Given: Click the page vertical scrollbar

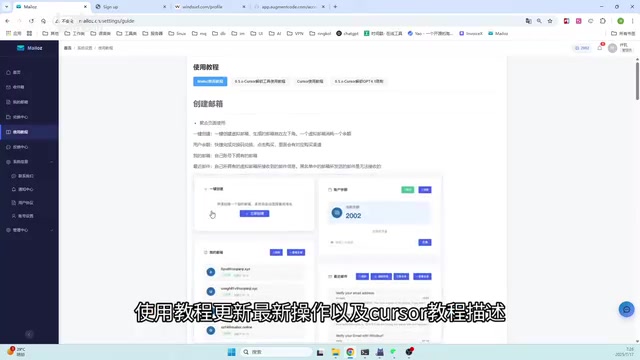Looking at the screenshot, I should (637, 80).
